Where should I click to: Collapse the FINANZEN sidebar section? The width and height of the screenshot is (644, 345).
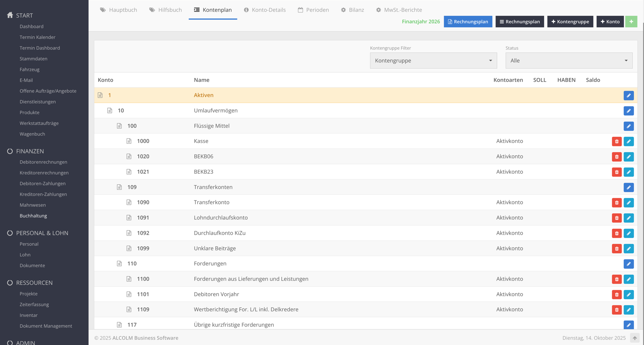[30, 151]
